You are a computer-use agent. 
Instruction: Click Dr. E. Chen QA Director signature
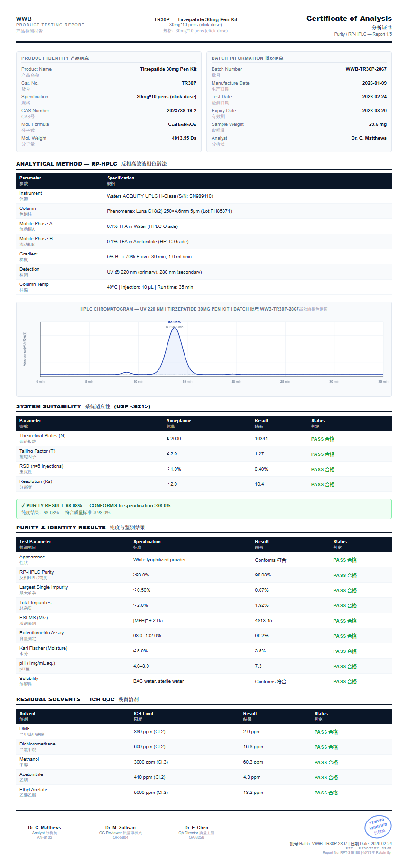(196, 828)
